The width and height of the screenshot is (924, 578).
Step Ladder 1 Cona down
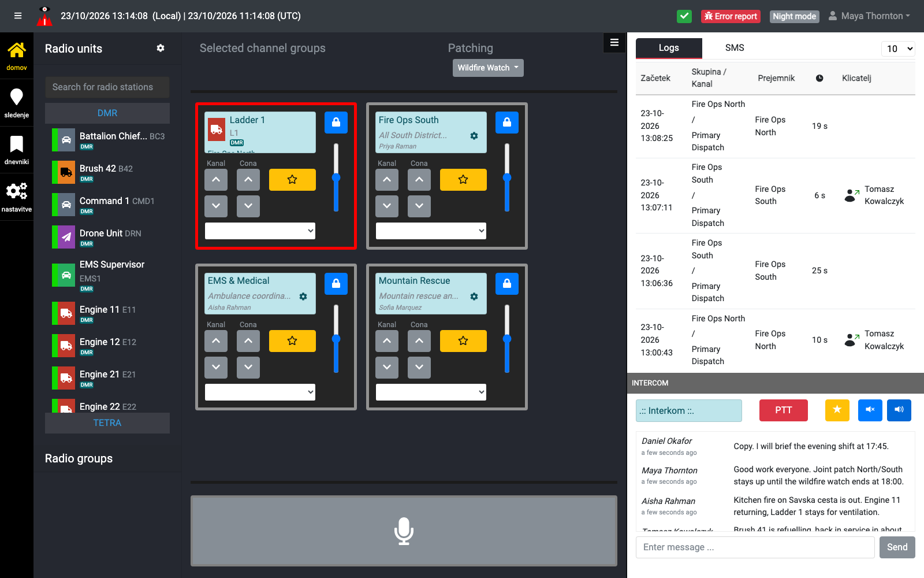click(248, 206)
